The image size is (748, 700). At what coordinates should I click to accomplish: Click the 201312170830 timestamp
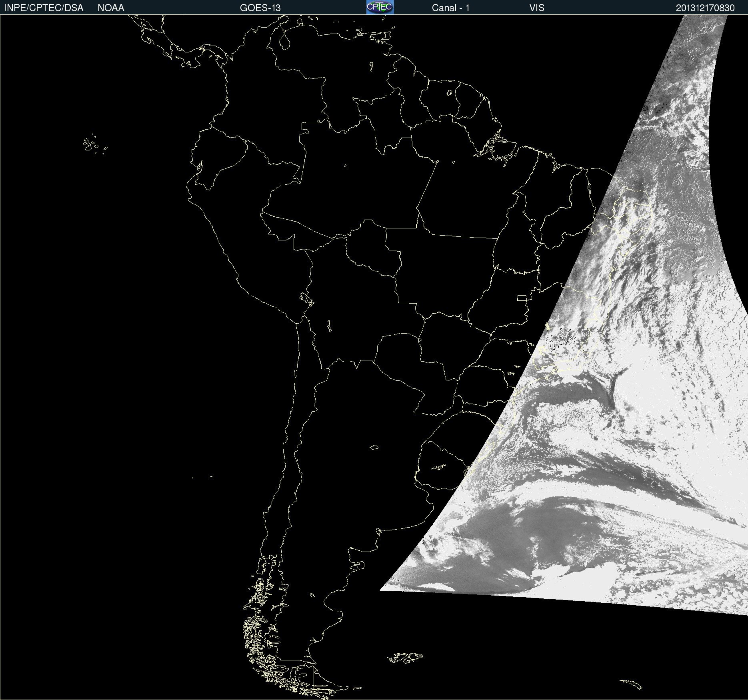[705, 8]
